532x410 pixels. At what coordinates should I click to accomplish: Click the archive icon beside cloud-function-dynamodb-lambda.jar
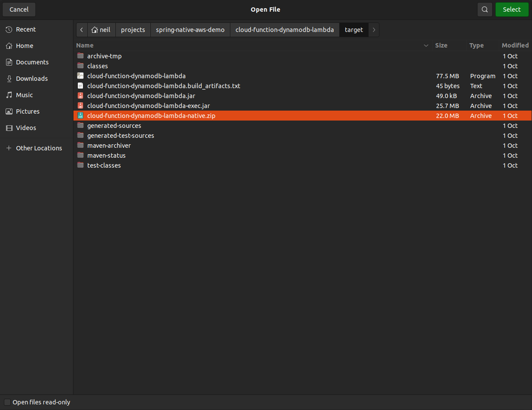(80, 95)
